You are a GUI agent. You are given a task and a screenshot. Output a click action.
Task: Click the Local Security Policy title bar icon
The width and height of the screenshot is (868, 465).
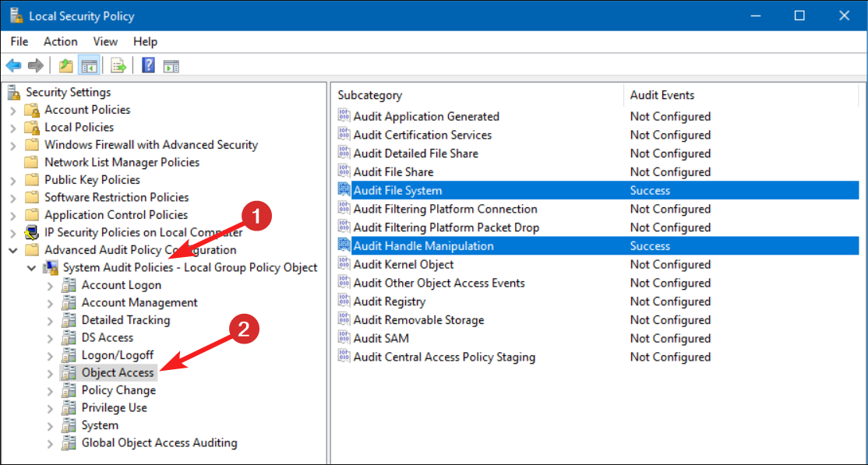16,16
